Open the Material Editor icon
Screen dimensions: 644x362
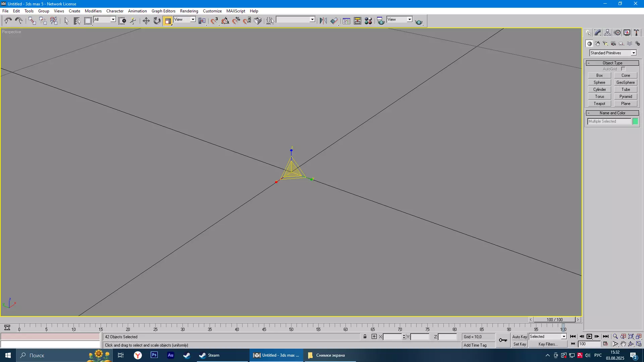tap(368, 21)
